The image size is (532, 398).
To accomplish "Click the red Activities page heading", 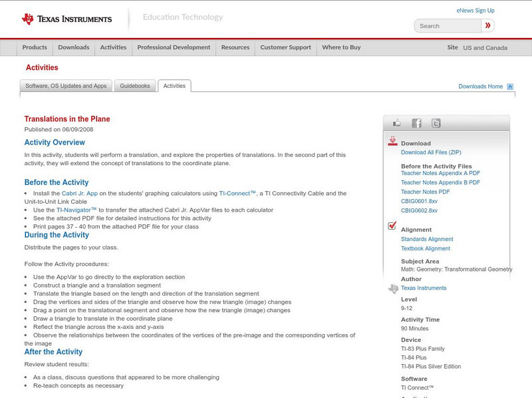I will pos(42,68).
